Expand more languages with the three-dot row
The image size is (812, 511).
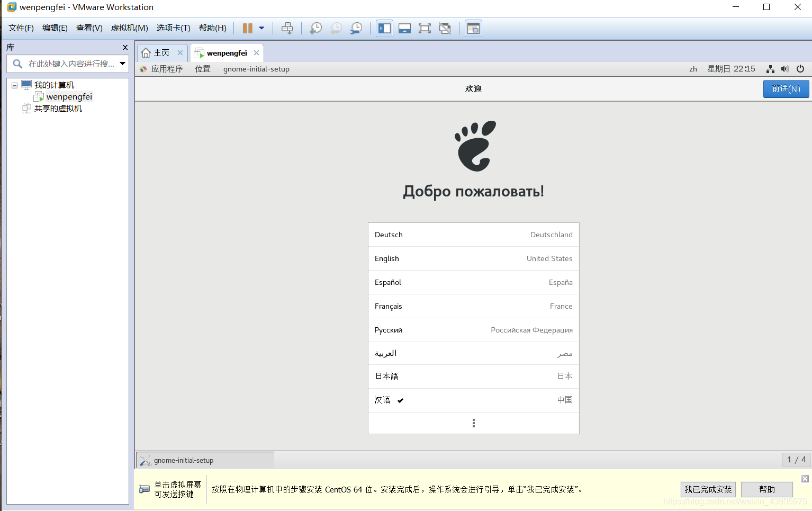(474, 423)
